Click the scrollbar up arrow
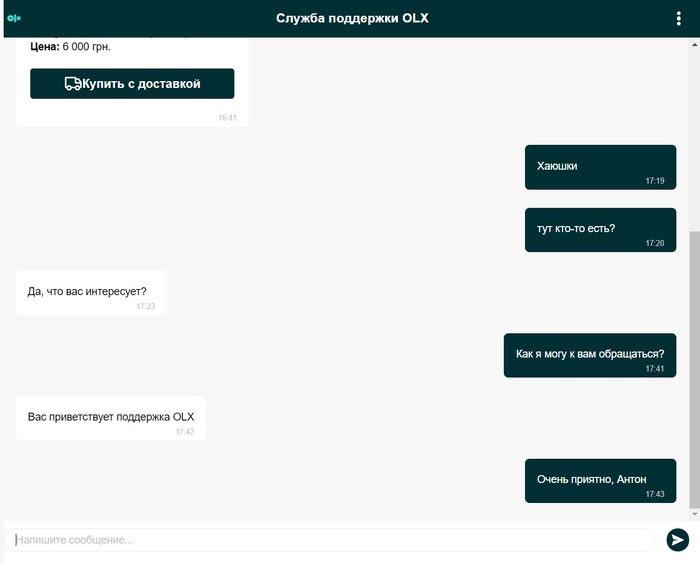The image size is (700, 566). coord(694,43)
